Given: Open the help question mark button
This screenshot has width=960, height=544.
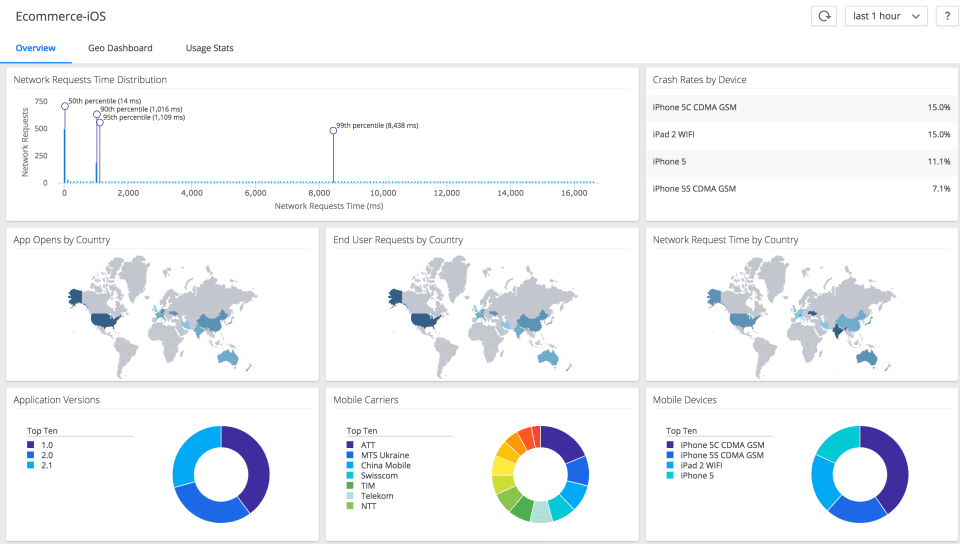Looking at the screenshot, I should pos(947,17).
